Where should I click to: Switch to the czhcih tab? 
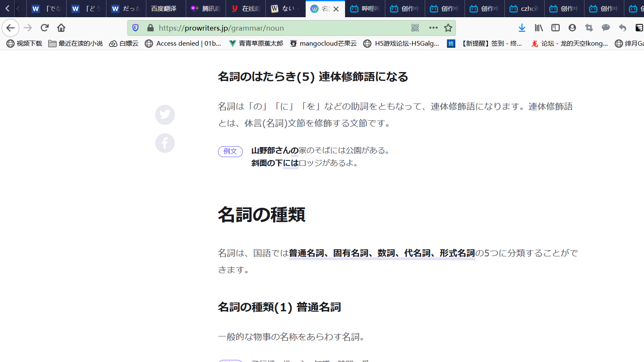[525, 9]
